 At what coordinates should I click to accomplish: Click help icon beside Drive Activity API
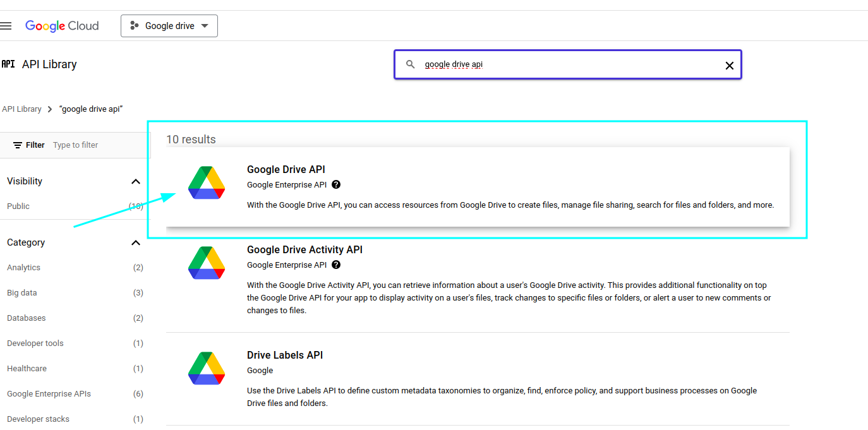(336, 265)
